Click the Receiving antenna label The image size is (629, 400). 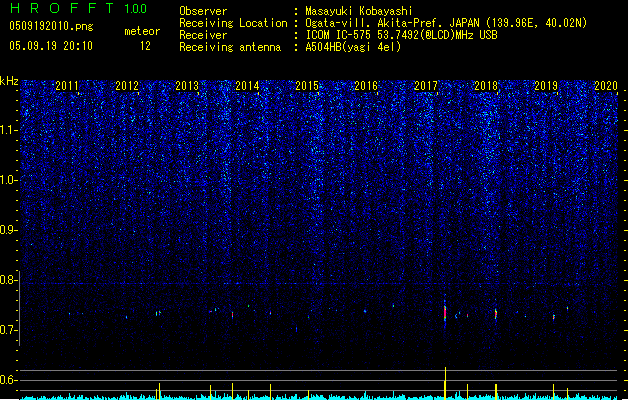230,47
